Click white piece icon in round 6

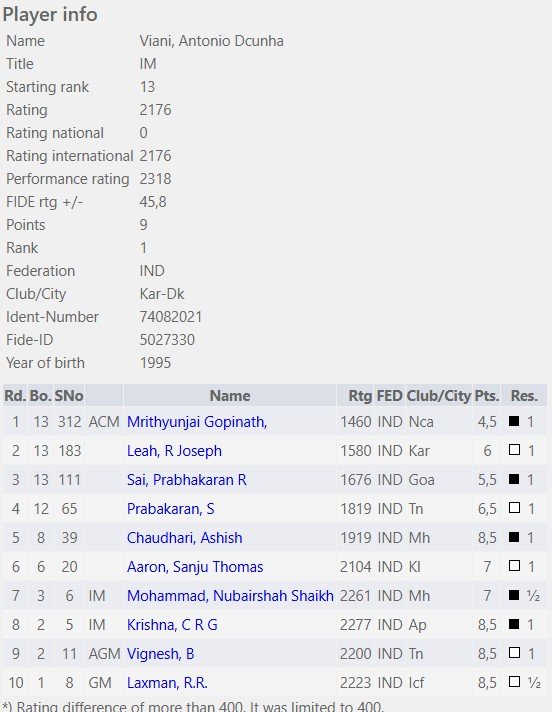tap(514, 566)
